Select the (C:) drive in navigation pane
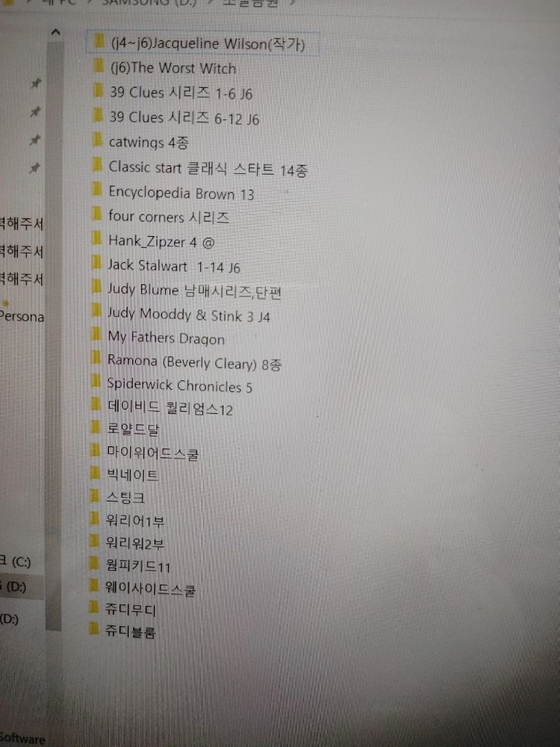This screenshot has width=560, height=747. pyautogui.click(x=16, y=562)
